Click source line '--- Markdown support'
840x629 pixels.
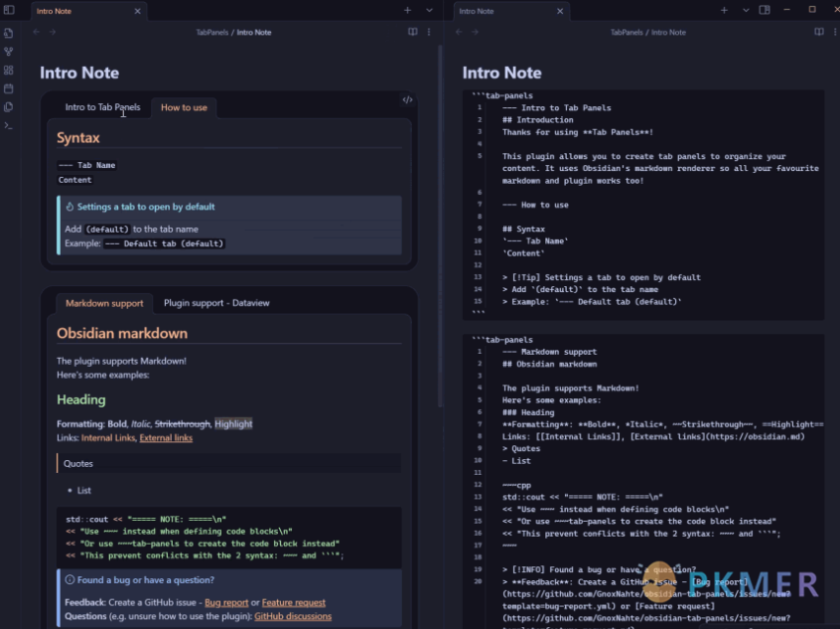[x=549, y=352]
